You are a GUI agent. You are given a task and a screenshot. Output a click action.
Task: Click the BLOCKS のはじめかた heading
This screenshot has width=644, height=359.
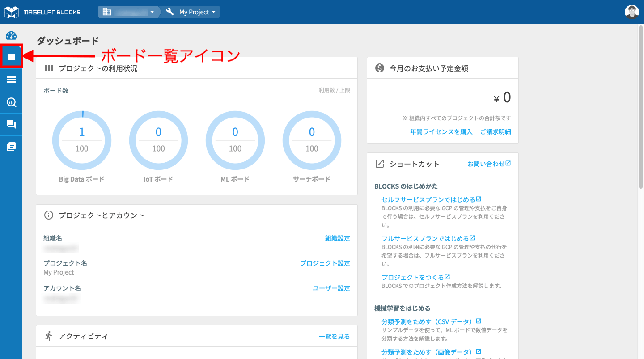[406, 186]
